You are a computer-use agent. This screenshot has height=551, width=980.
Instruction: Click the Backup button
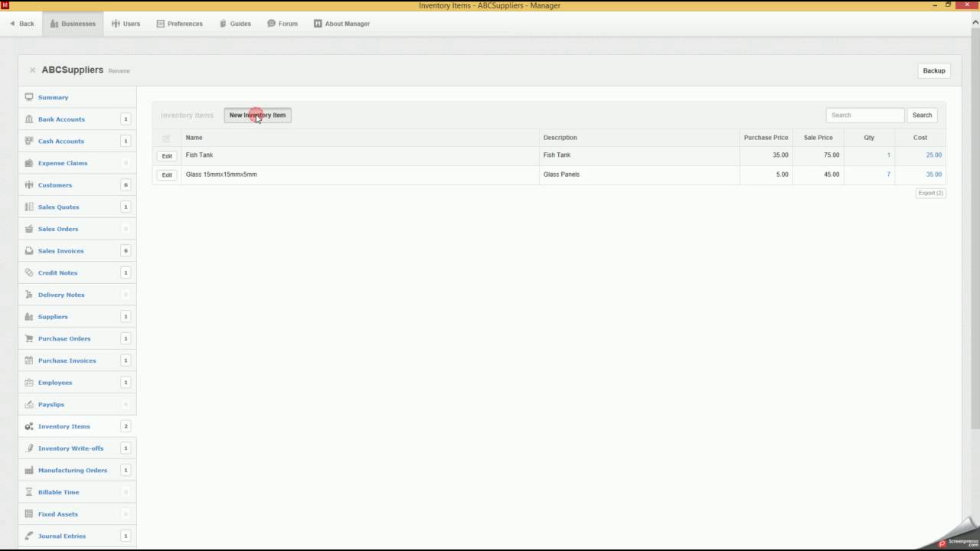pos(934,70)
